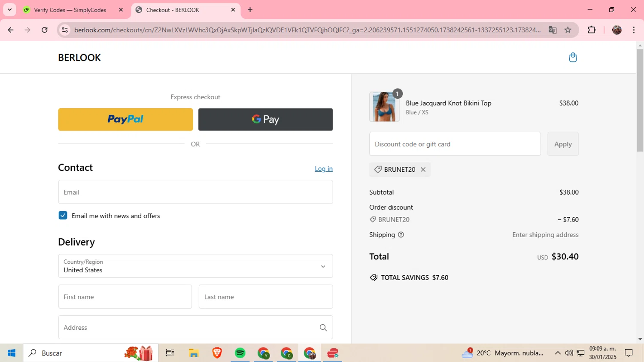Viewport: 644px width, 362px height.
Task: Click the scrollbar down arrow
Action: 640,339
